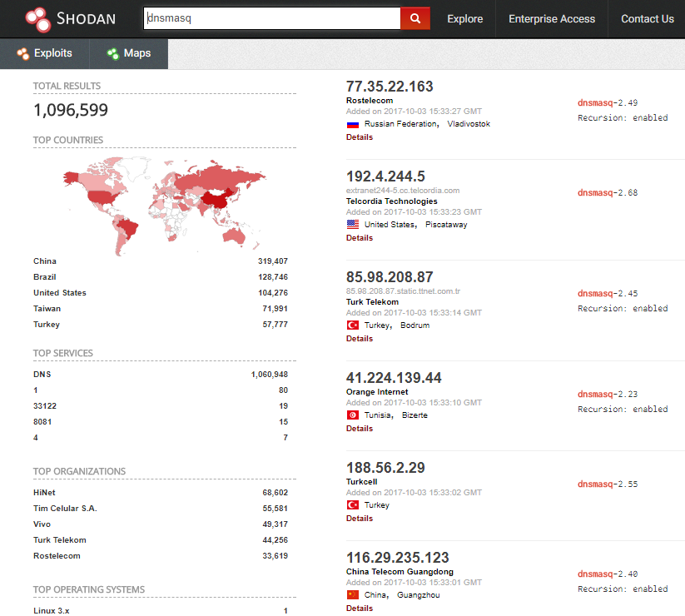The image size is (685, 616).
Task: Click Bodrum city link
Action: [x=415, y=325]
